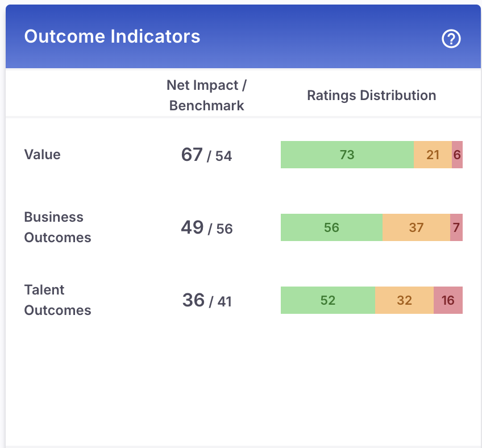Viewport: 482px width, 448px height.
Task: Click the orange 37 Business Outcomes segment
Action: click(417, 227)
